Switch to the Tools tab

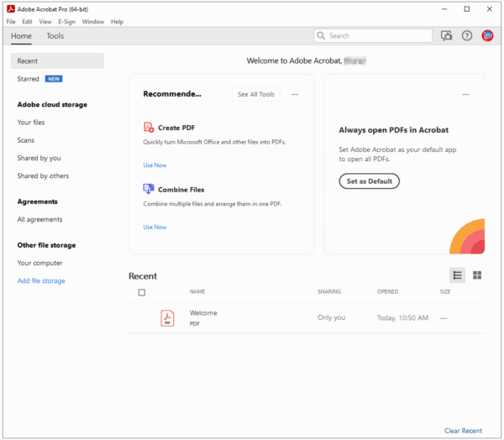click(x=55, y=35)
